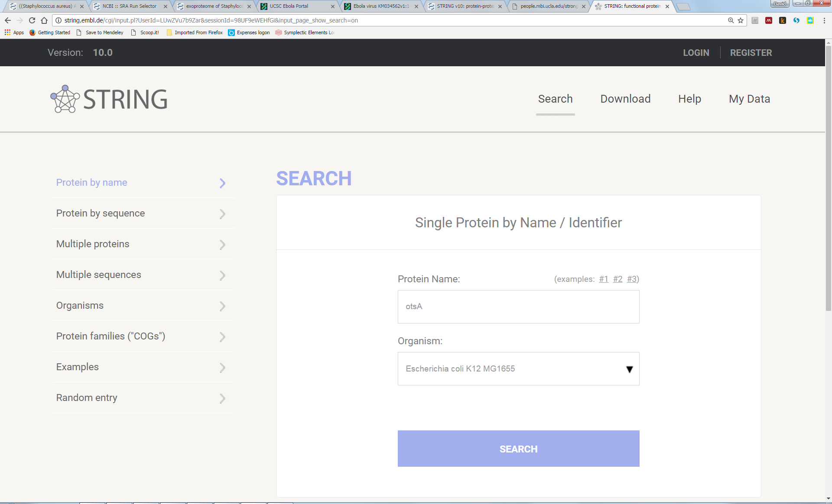
Task: Open the Download menu item
Action: click(625, 99)
